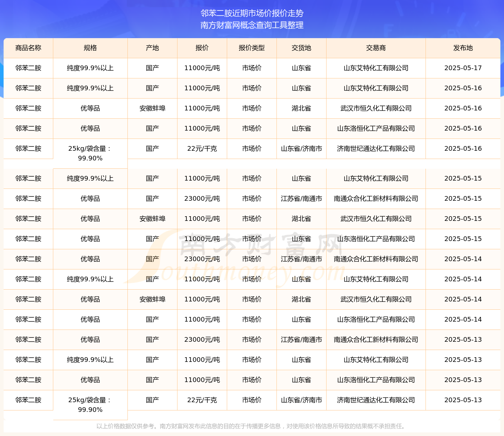
Task: Click 武汉市恒久化工有限公司 in the 2025-05-16 row
Action: [x=376, y=108]
